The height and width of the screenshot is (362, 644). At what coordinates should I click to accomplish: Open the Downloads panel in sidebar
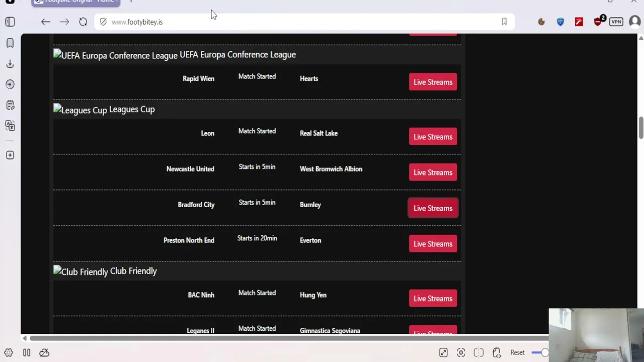(x=10, y=64)
